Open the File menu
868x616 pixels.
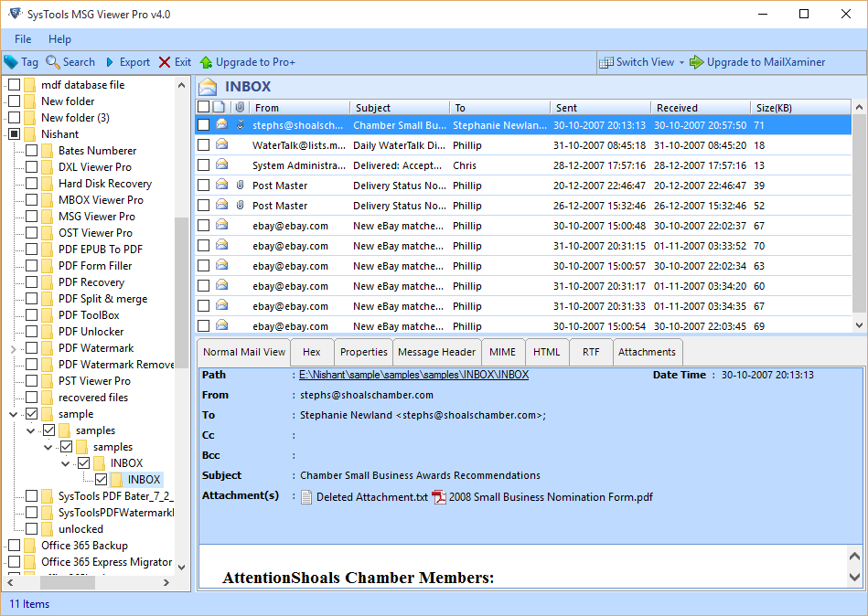tap(23, 39)
